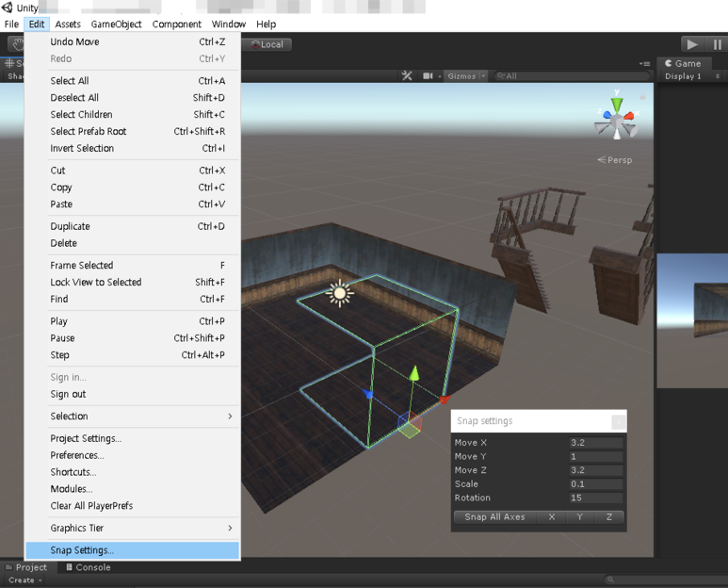Open the Component menu
The image size is (728, 588).
point(177,24)
